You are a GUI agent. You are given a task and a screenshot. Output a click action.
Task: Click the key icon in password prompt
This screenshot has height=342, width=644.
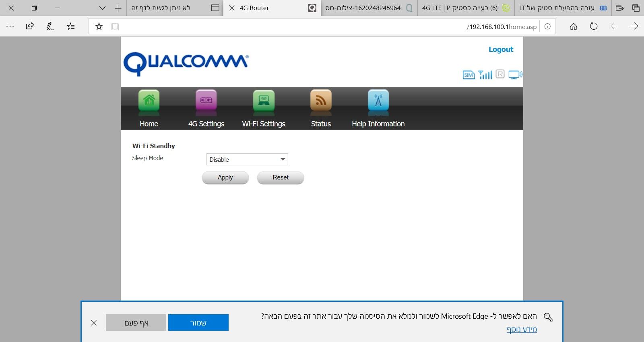[x=548, y=317]
